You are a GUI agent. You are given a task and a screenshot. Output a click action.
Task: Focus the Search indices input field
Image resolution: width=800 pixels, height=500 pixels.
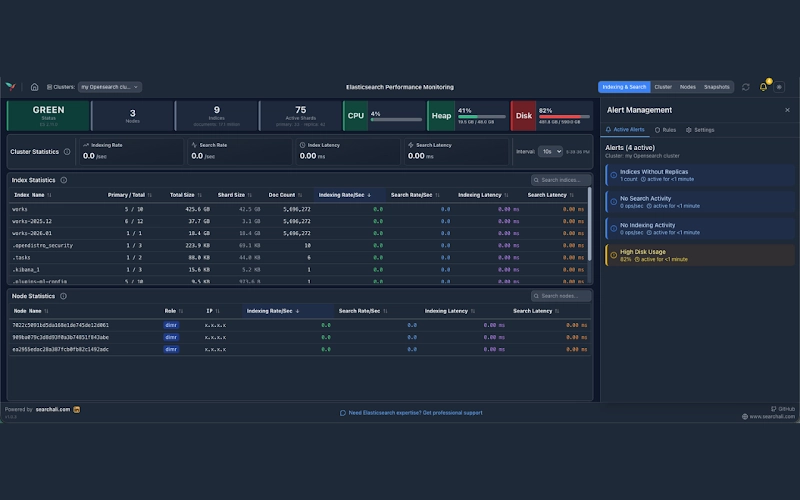coord(561,180)
